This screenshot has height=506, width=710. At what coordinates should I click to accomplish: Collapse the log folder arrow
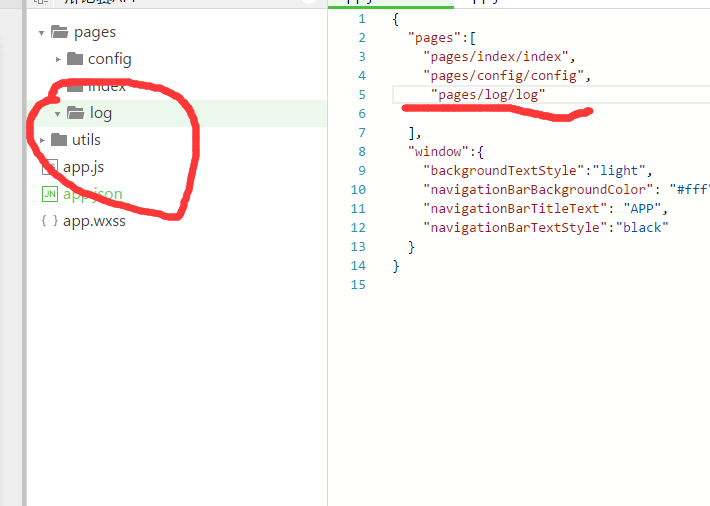tap(58, 114)
